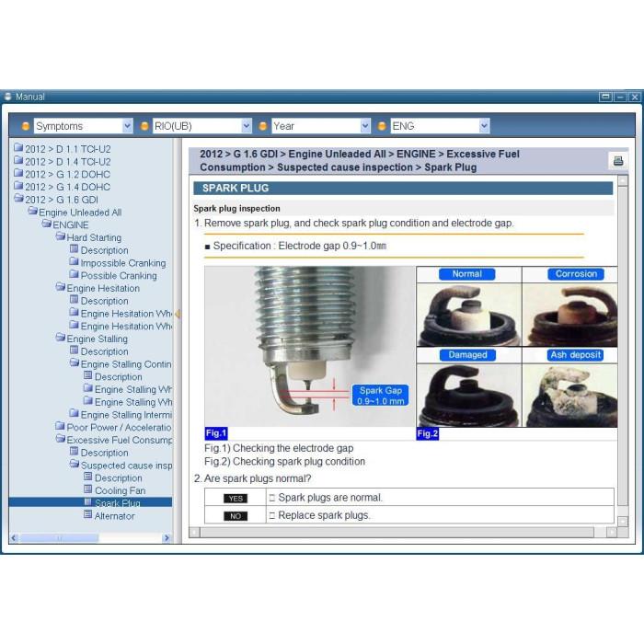
Task: Click the Spark Gap 0.9~1.0 mm label
Action: click(380, 395)
